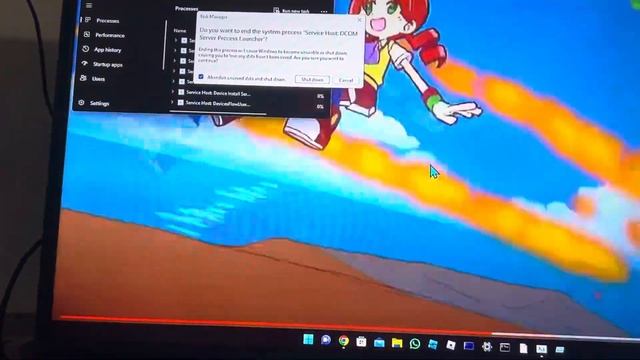
Task: Open the purple Chat icon on taskbar
Action: coord(326,340)
